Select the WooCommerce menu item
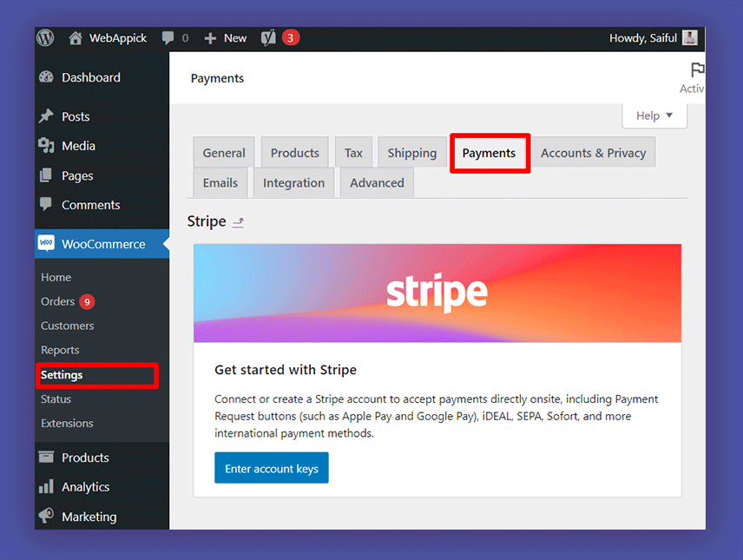This screenshot has width=743, height=560. pos(102,244)
